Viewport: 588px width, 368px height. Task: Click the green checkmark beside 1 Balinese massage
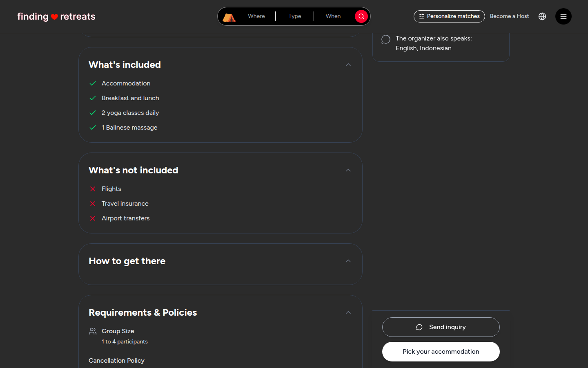click(93, 128)
